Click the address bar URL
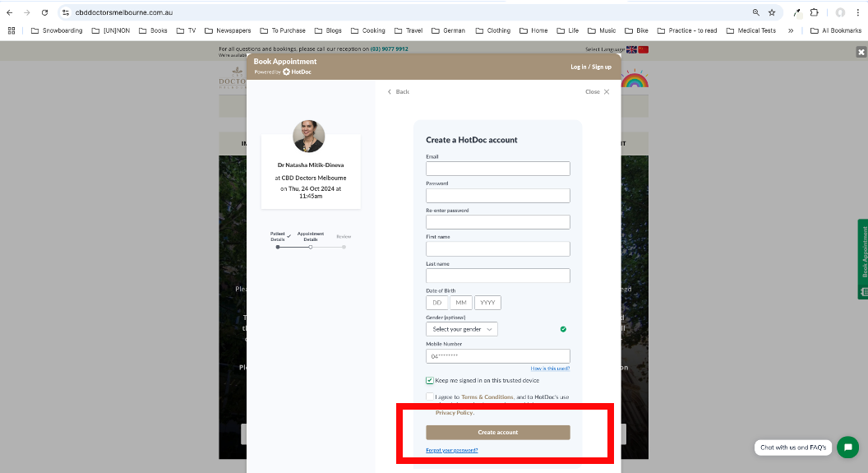The width and height of the screenshot is (868, 473). click(x=124, y=12)
